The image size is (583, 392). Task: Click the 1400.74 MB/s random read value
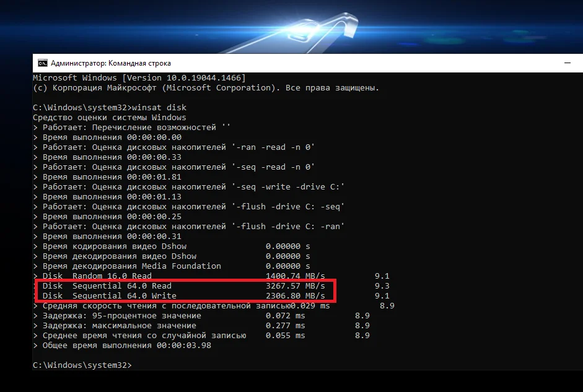click(287, 276)
